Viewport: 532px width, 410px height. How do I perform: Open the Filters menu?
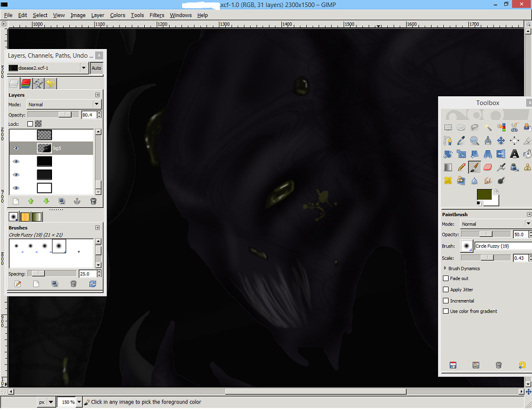[157, 15]
